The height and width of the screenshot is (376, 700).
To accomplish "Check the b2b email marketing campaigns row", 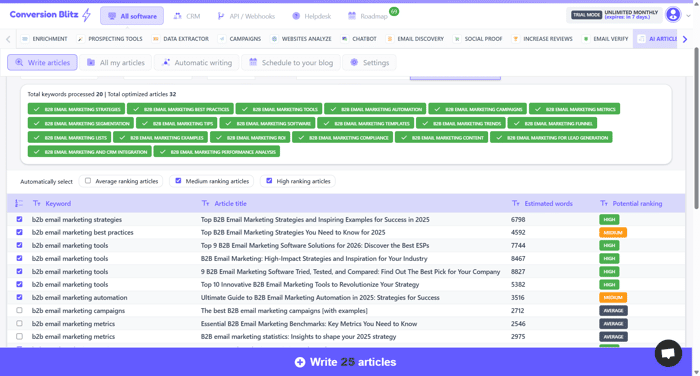I will [x=19, y=310].
